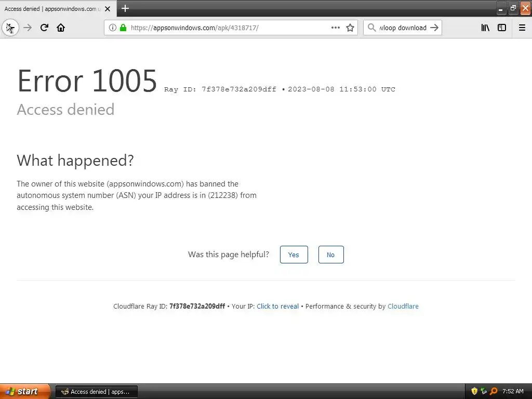The width and height of the screenshot is (532, 399).
Task: Click the green secure connection padlock
Action: [x=123, y=28]
